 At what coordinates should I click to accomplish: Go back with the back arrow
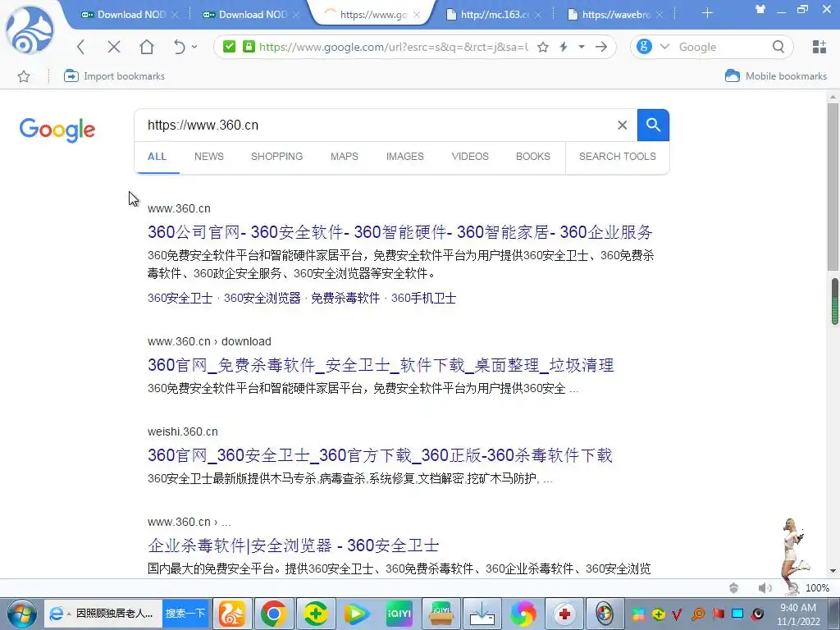81,47
